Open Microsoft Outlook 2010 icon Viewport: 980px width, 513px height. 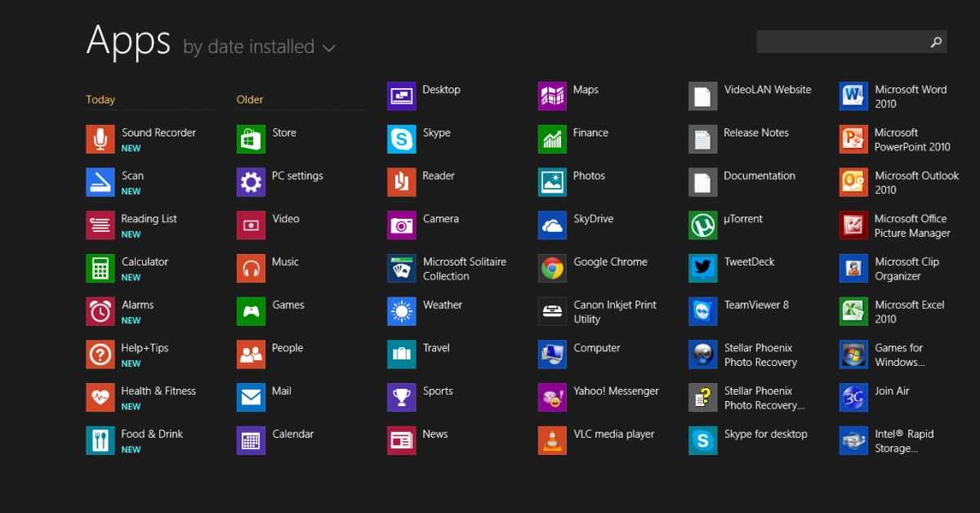point(853,182)
